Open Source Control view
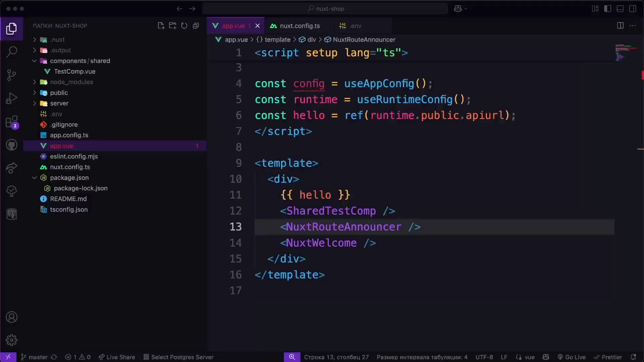 tap(12, 75)
